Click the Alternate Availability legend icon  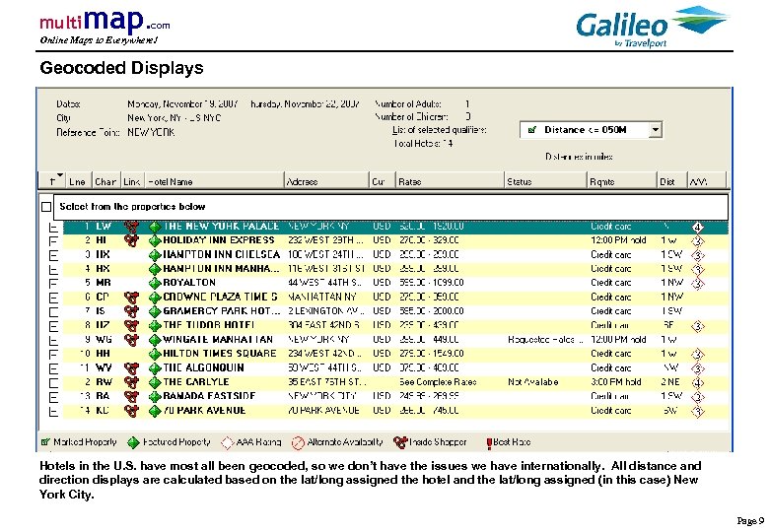298,443
